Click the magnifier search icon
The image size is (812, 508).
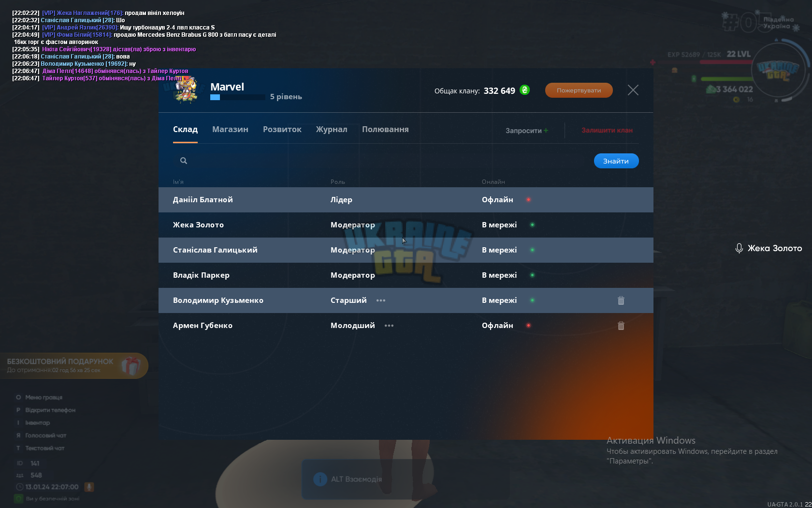pyautogui.click(x=184, y=161)
